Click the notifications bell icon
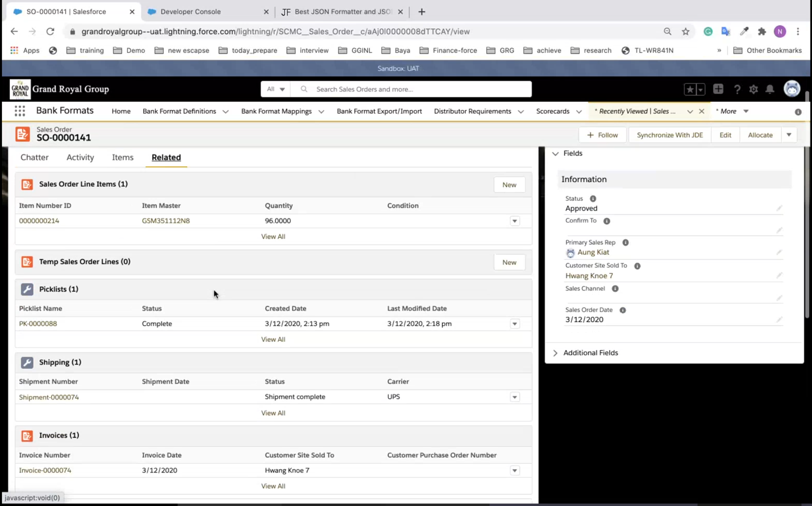 pos(770,89)
